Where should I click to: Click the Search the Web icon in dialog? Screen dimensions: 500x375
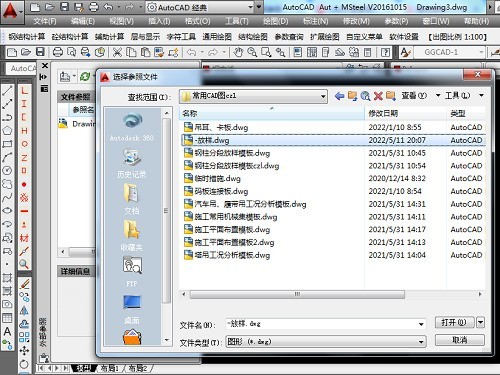click(x=365, y=96)
